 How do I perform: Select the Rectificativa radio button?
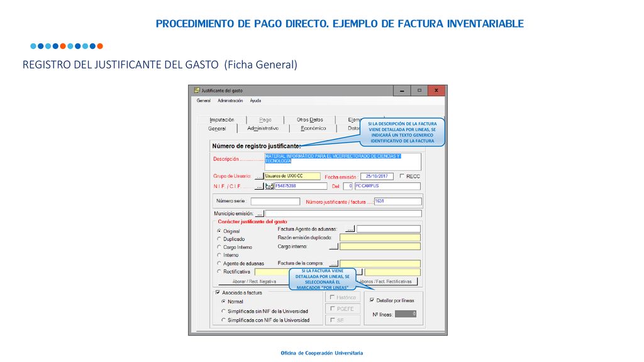[219, 271]
